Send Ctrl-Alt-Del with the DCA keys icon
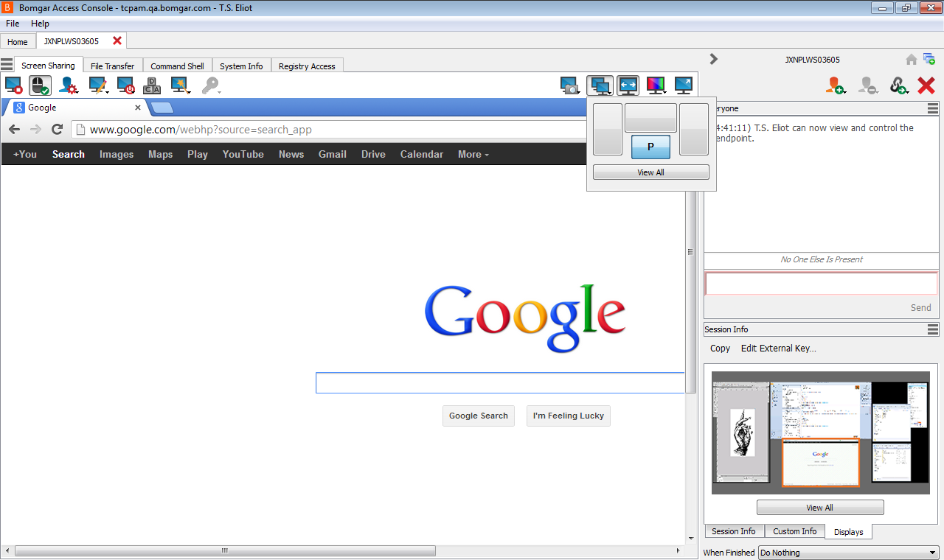 [152, 86]
